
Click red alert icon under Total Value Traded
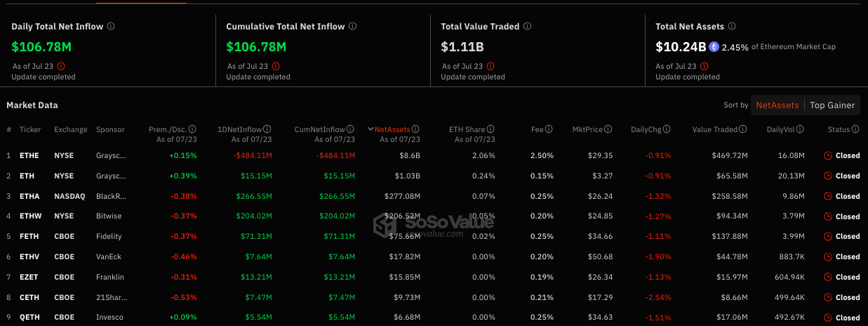[x=490, y=66]
